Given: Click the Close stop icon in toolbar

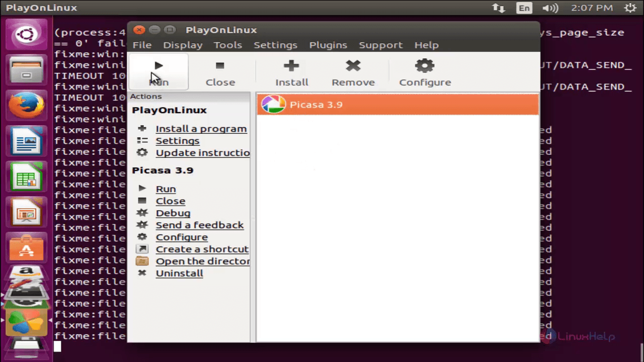Looking at the screenshot, I should (220, 65).
